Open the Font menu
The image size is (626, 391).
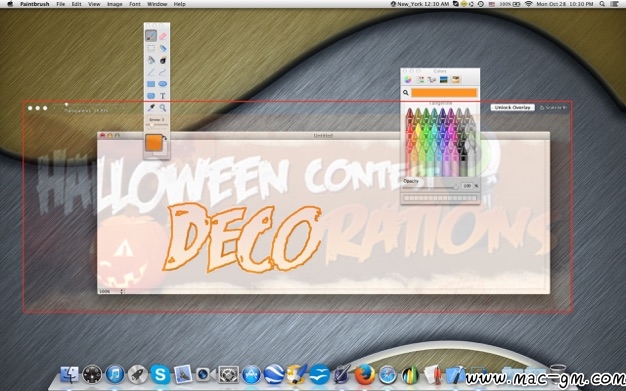[135, 4]
